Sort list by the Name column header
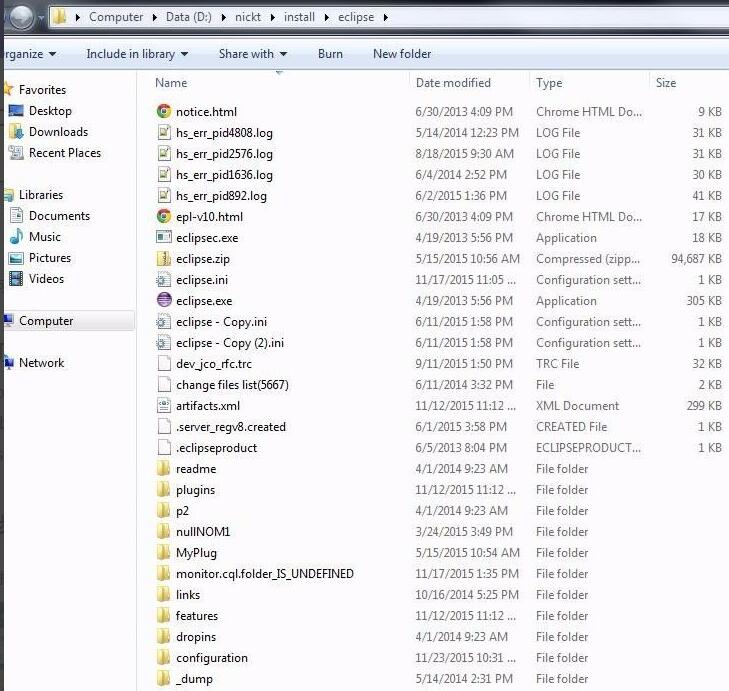 [x=171, y=83]
